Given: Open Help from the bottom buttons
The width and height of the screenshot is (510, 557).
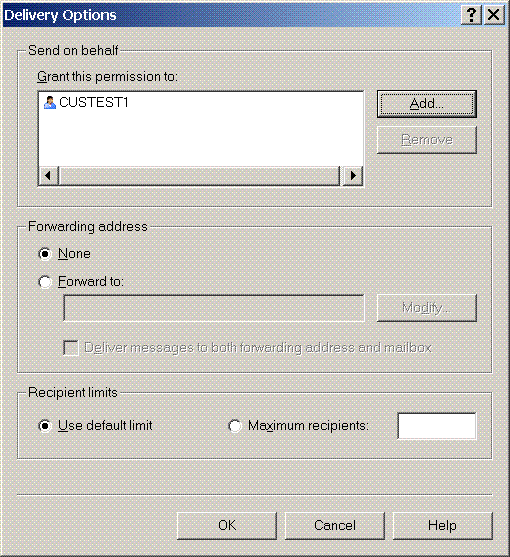Looking at the screenshot, I should (443, 526).
